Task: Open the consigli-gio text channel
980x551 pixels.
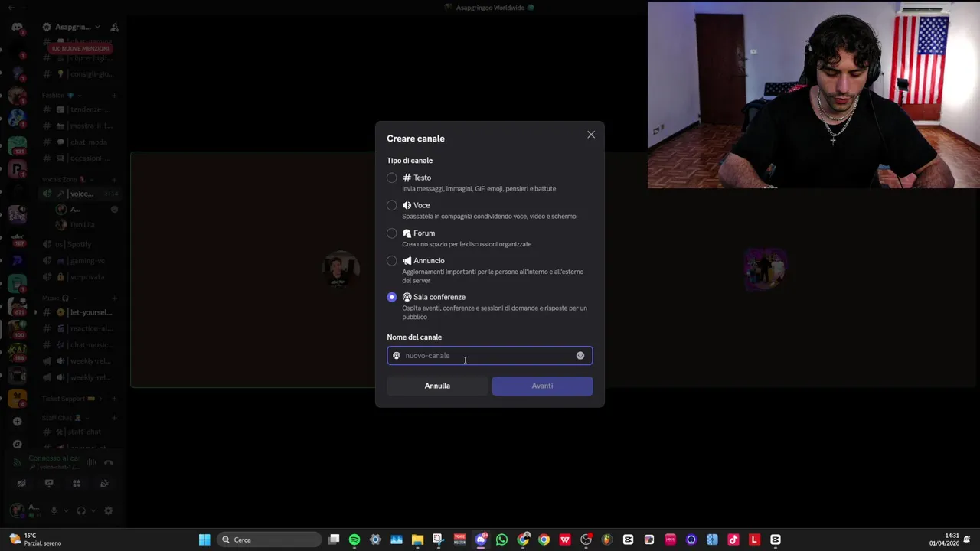Action: 80,74
